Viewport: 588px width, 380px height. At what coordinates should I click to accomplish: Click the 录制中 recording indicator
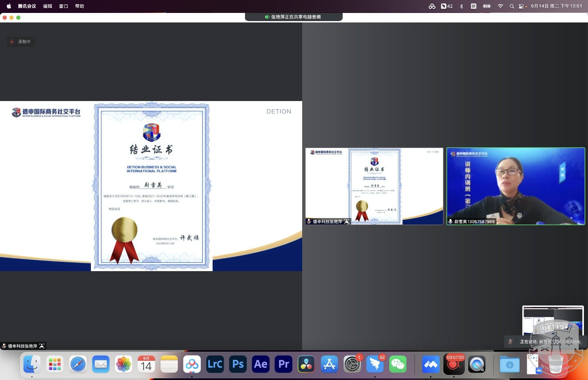21,42
